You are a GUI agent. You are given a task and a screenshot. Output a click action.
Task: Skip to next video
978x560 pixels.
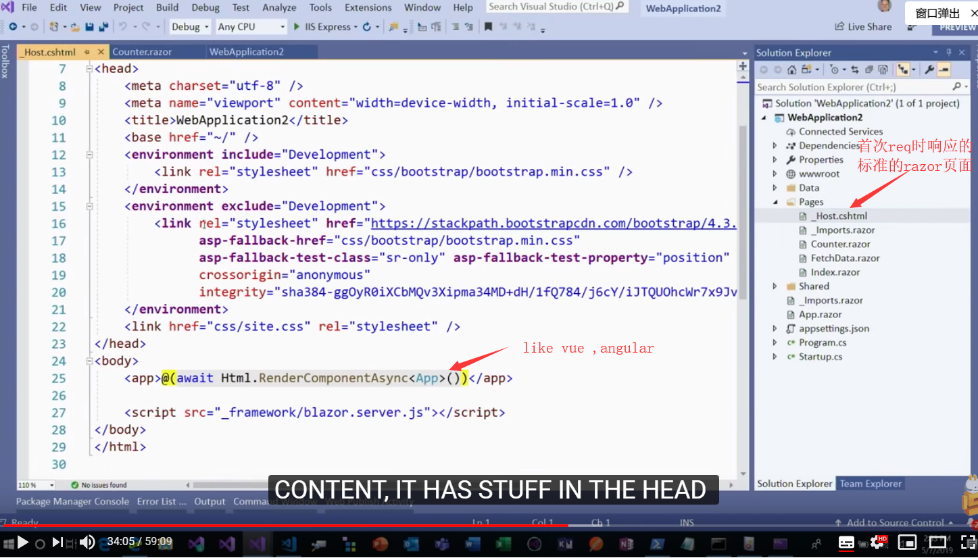(57, 542)
